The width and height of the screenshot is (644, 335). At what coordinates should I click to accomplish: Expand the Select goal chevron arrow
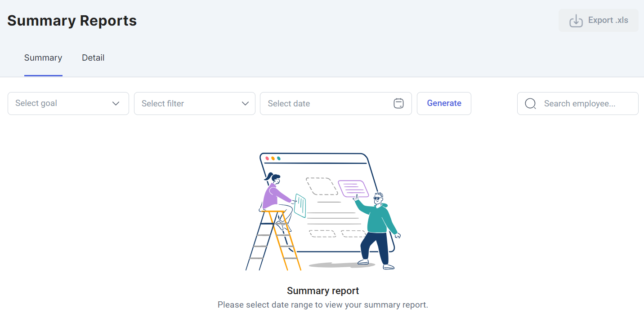tap(116, 103)
